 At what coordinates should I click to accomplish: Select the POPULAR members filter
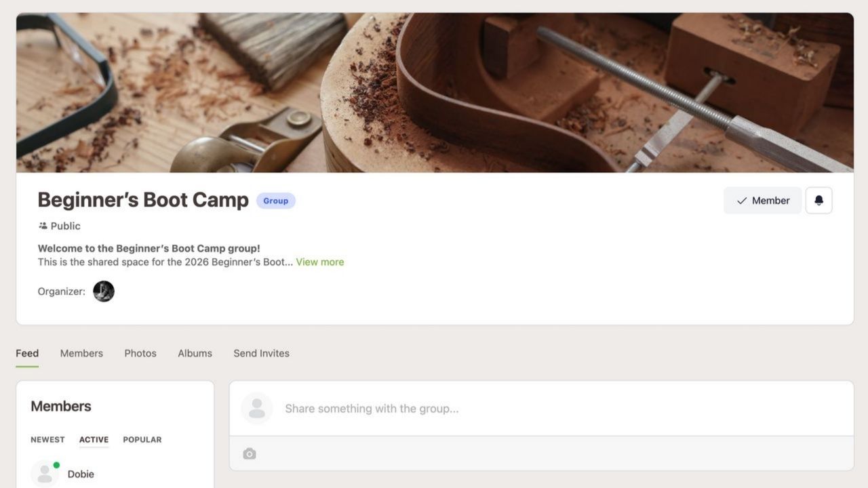click(142, 439)
